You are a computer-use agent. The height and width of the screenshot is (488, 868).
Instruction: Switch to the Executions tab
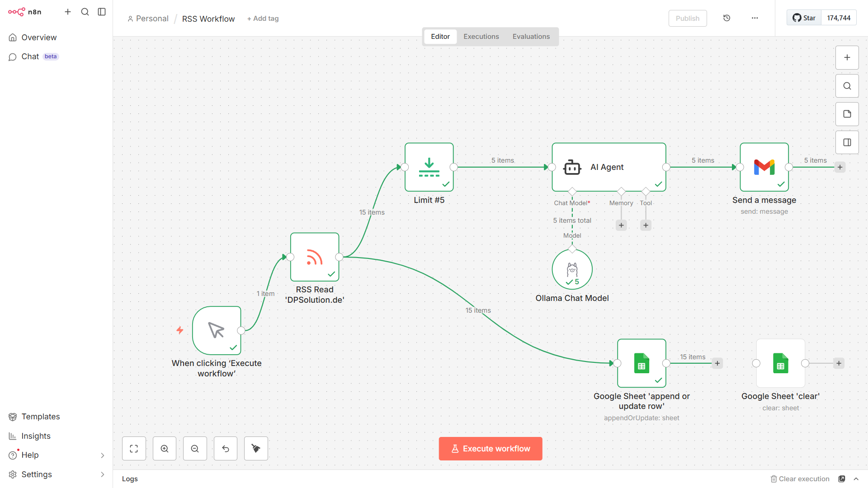coord(481,37)
